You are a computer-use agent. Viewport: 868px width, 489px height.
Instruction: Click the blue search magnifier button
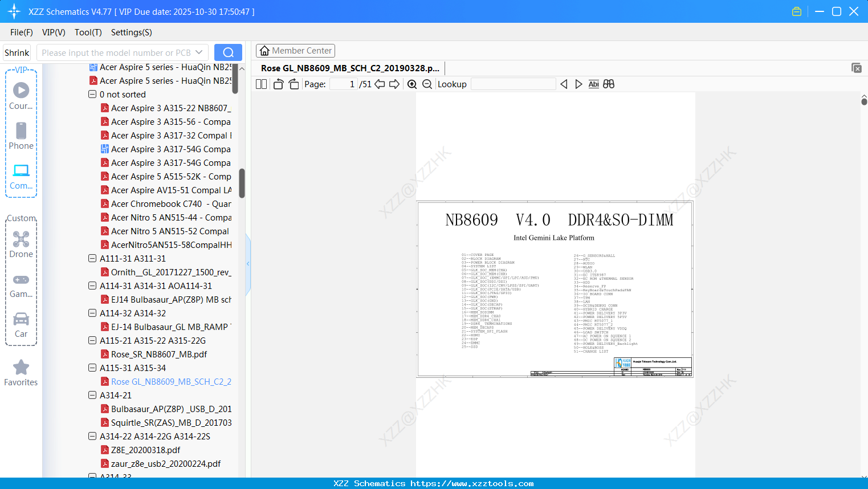(x=228, y=52)
